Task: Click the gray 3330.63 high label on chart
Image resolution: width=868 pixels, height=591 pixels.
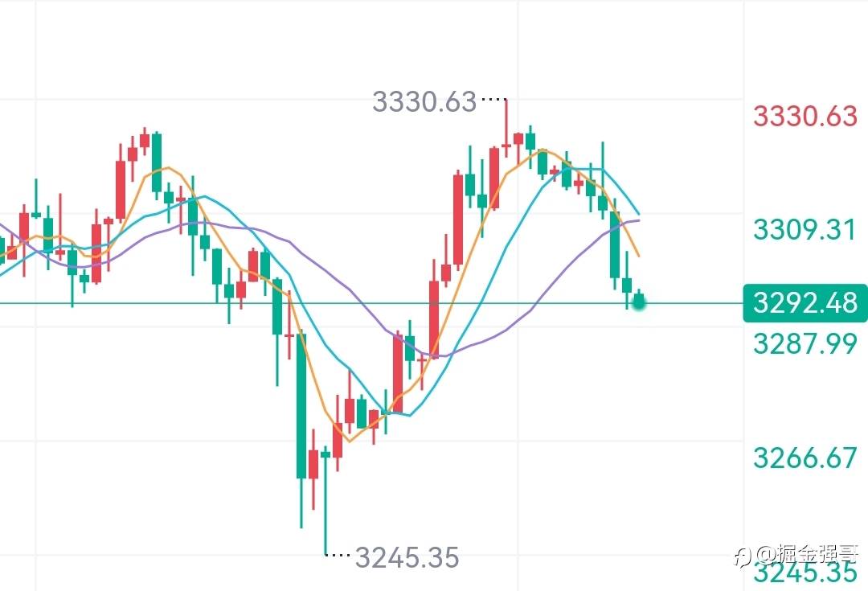Action: click(424, 101)
